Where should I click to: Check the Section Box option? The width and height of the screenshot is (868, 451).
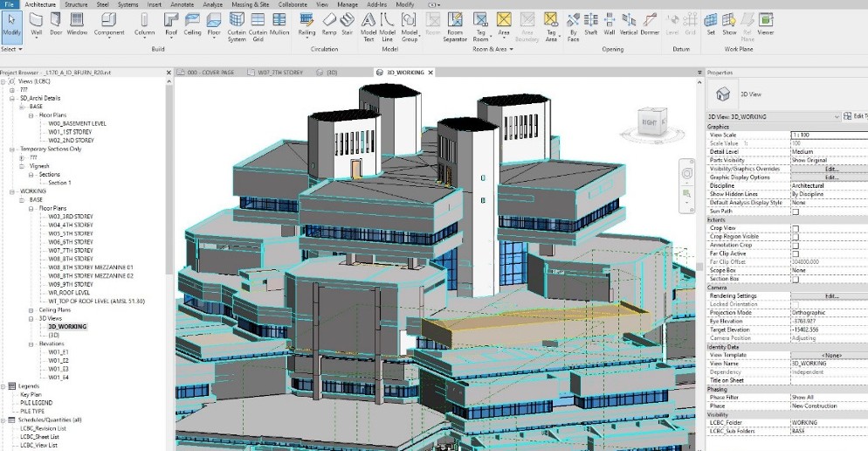pos(795,279)
